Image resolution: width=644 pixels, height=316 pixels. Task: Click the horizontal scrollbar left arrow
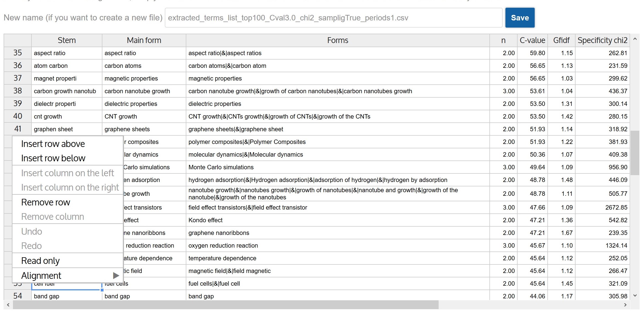8,305
